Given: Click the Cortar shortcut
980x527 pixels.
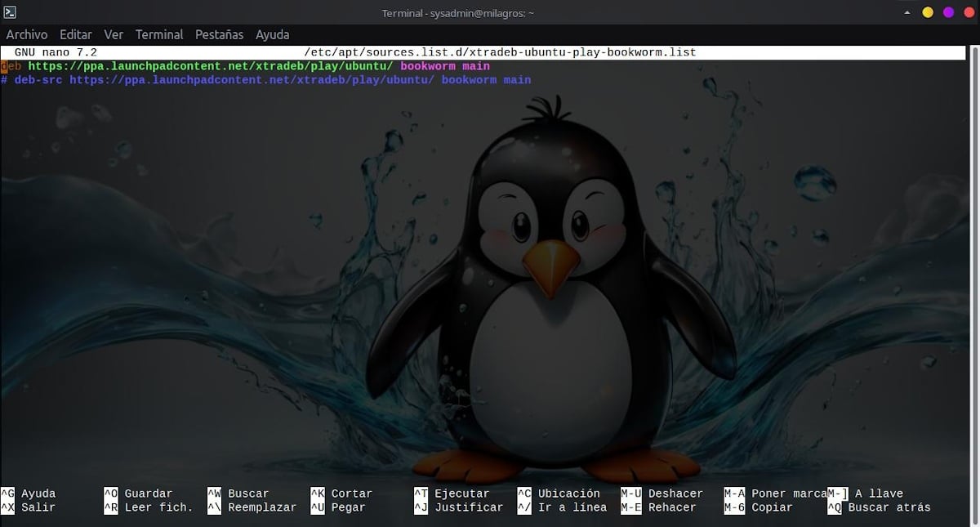Looking at the screenshot, I should tap(351, 493).
